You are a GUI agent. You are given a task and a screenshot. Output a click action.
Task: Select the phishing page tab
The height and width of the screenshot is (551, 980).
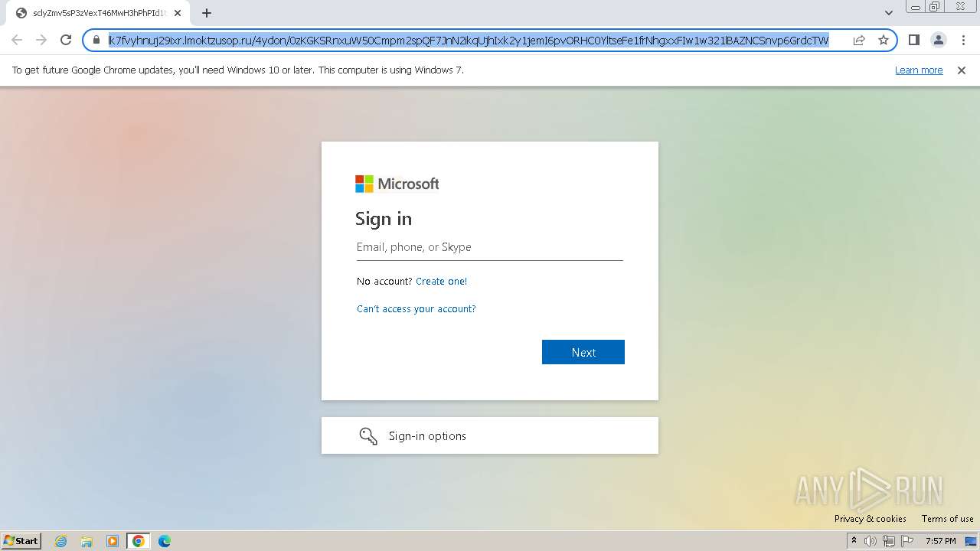[x=98, y=13]
